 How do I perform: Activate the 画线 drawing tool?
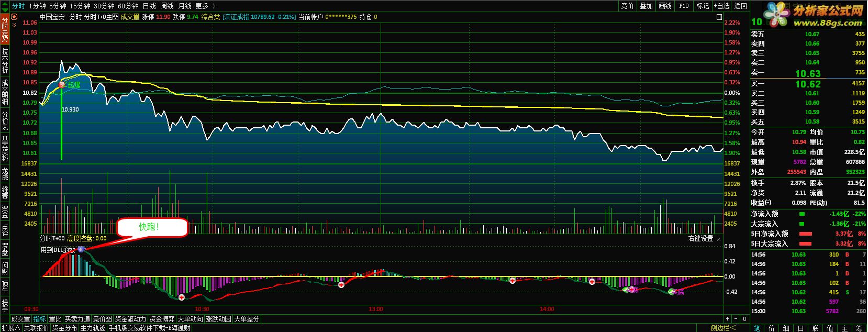(665, 6)
